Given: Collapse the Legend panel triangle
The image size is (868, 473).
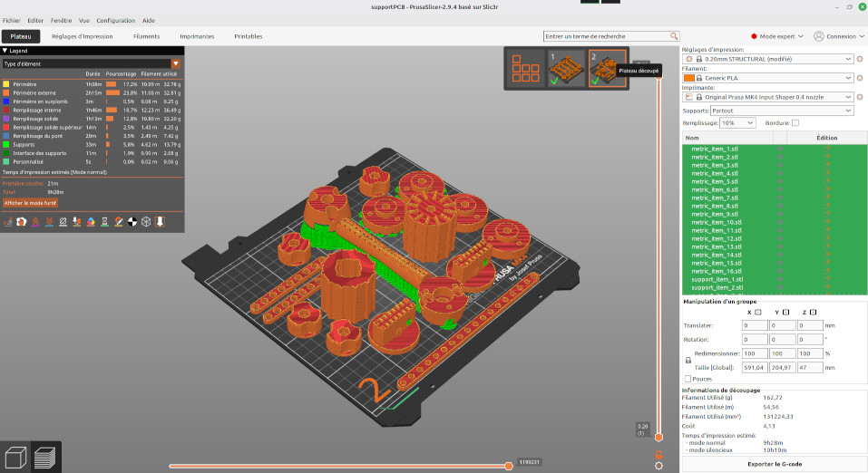Looking at the screenshot, I should 5,51.
